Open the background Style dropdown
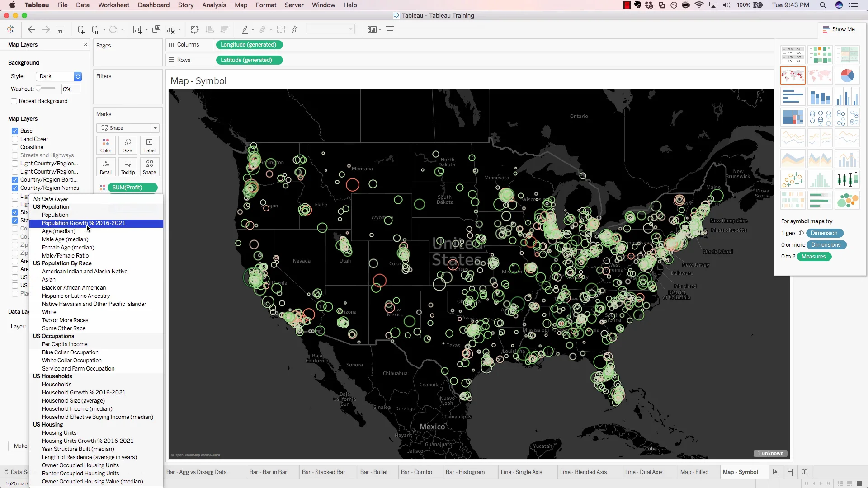868x488 pixels. pos(58,76)
